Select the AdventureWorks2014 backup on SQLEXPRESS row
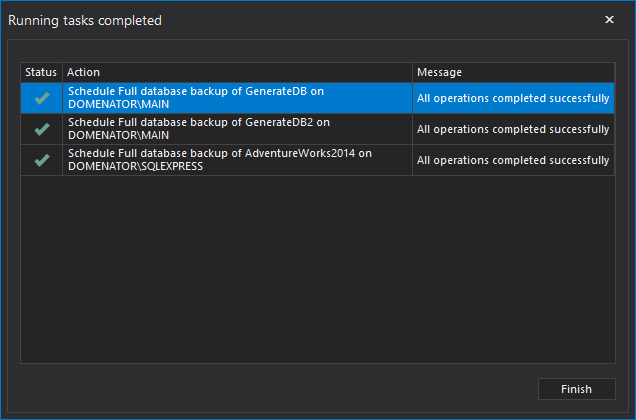 [x=238, y=160]
